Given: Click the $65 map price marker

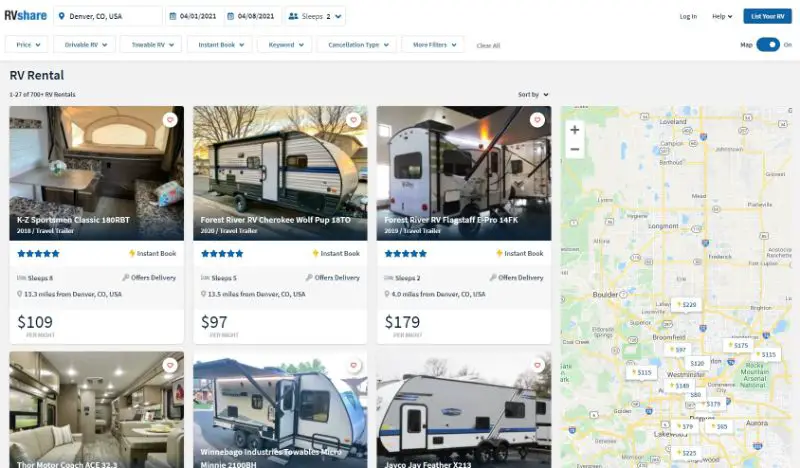Looking at the screenshot, I should coord(719,426).
